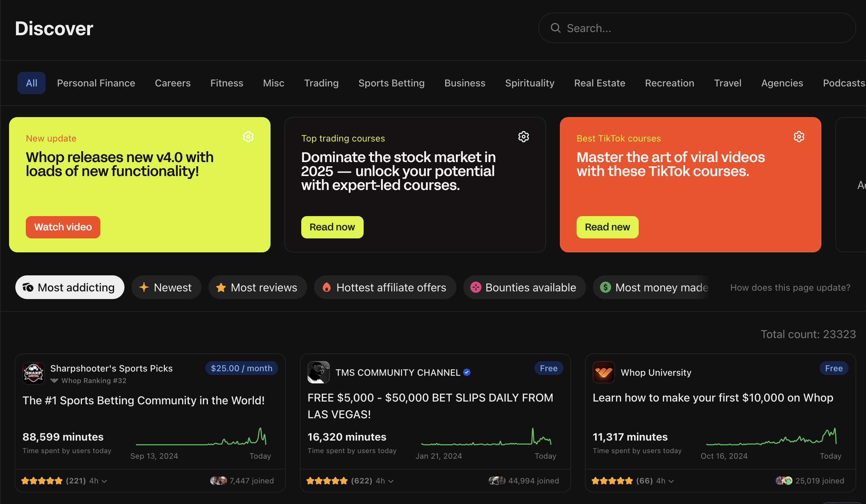Click Sharpshooter's Sports Picks avatar
Screen dimensions: 866x504
(x=33, y=373)
